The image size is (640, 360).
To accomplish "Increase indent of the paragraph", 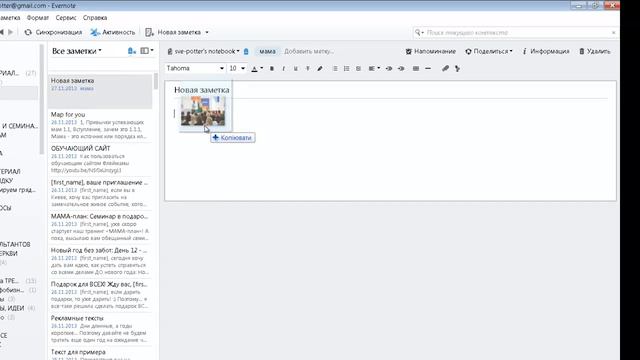I will click(x=401, y=69).
